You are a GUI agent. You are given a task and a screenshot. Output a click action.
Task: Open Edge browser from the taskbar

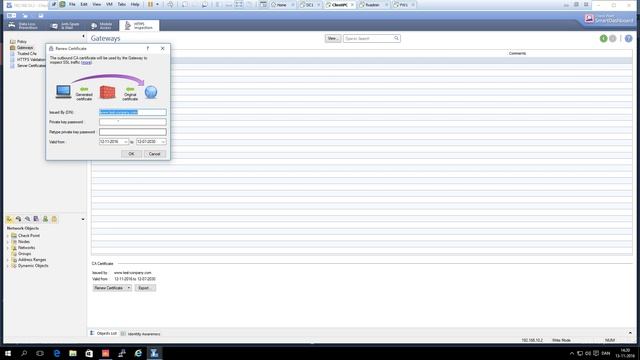(x=57, y=353)
